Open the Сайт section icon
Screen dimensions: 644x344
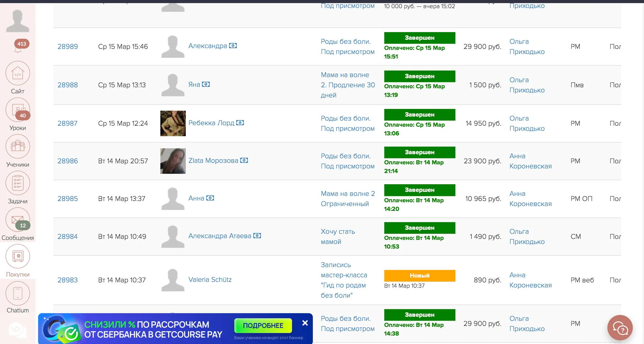(x=18, y=73)
